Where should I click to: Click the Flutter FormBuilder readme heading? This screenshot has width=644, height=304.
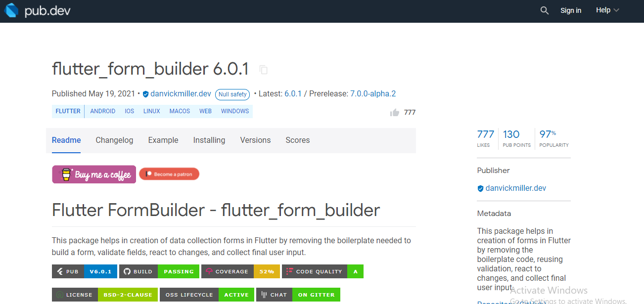point(216,210)
